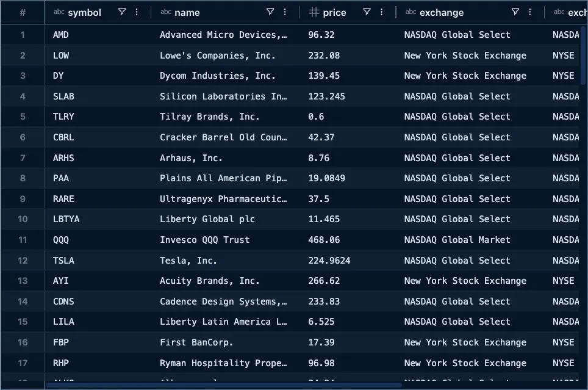Click Lowe's Companies, Inc. name cell
The height and width of the screenshot is (390, 588).
[x=225, y=55]
